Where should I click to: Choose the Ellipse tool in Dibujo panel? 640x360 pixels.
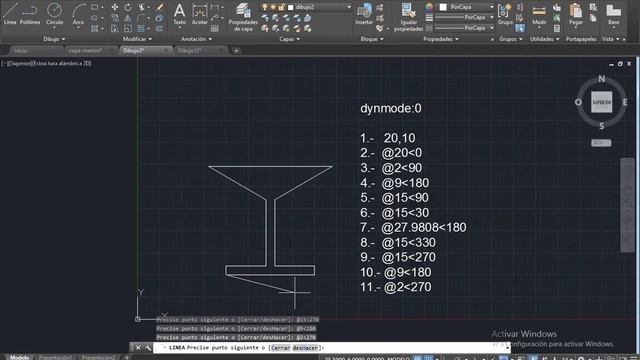[x=95, y=18]
